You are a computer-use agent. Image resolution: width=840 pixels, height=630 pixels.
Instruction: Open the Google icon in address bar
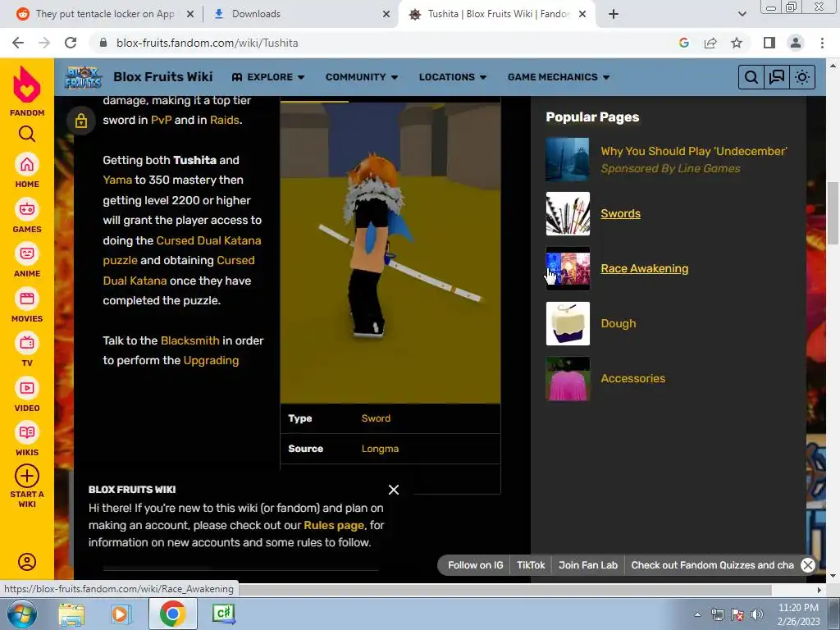tap(683, 43)
